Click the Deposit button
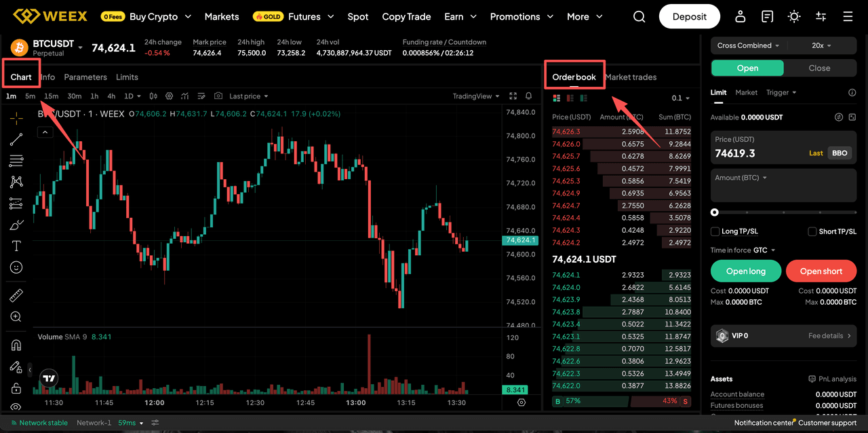 (690, 16)
